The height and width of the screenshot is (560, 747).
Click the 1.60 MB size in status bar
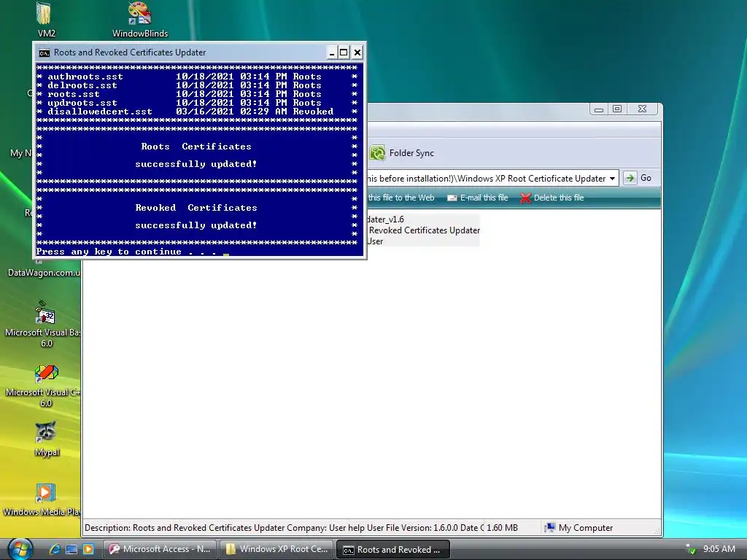pos(502,528)
